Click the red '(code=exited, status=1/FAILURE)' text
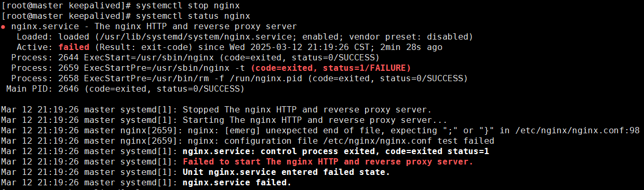 click(330, 68)
